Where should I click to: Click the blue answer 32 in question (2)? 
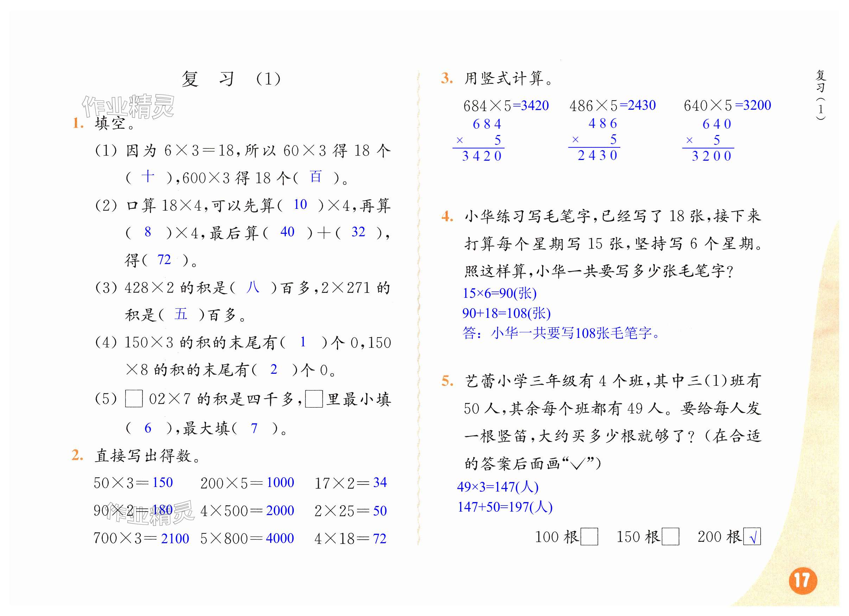click(358, 232)
